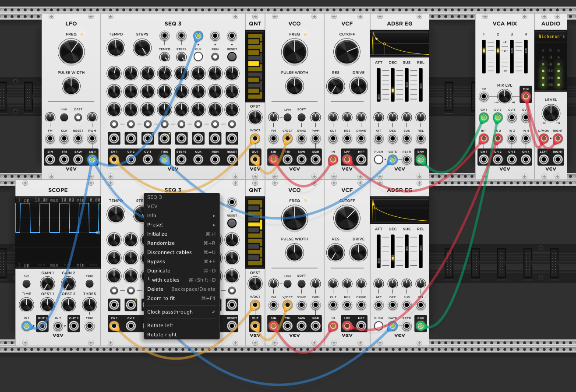The height and width of the screenshot is (392, 576).
Task: Click the VCA MIX channel 3 fader
Action: click(x=512, y=57)
